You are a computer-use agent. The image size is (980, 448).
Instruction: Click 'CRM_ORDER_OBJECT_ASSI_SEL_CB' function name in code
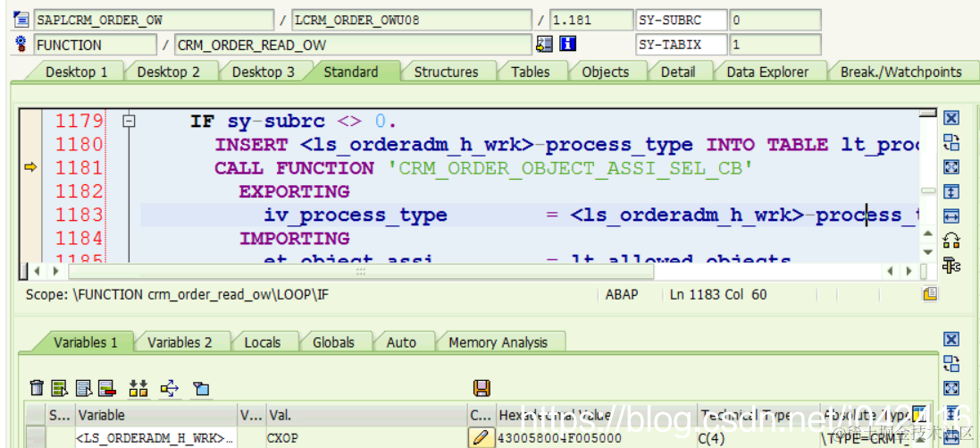(x=573, y=168)
